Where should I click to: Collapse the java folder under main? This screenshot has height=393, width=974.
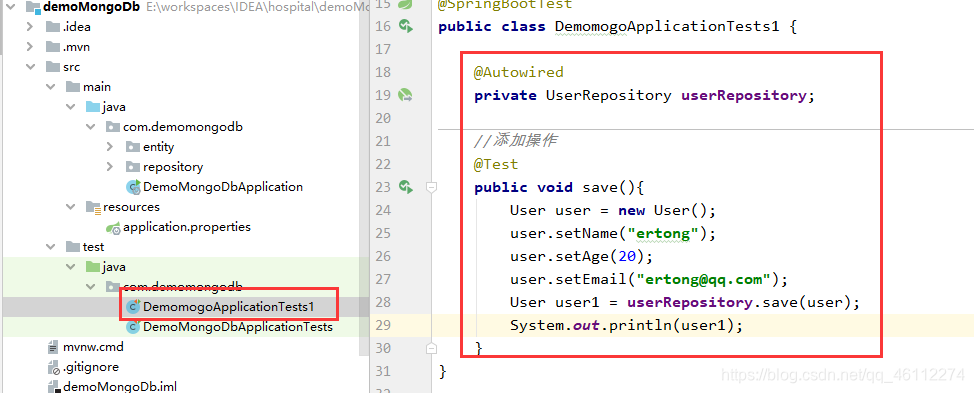click(x=70, y=107)
